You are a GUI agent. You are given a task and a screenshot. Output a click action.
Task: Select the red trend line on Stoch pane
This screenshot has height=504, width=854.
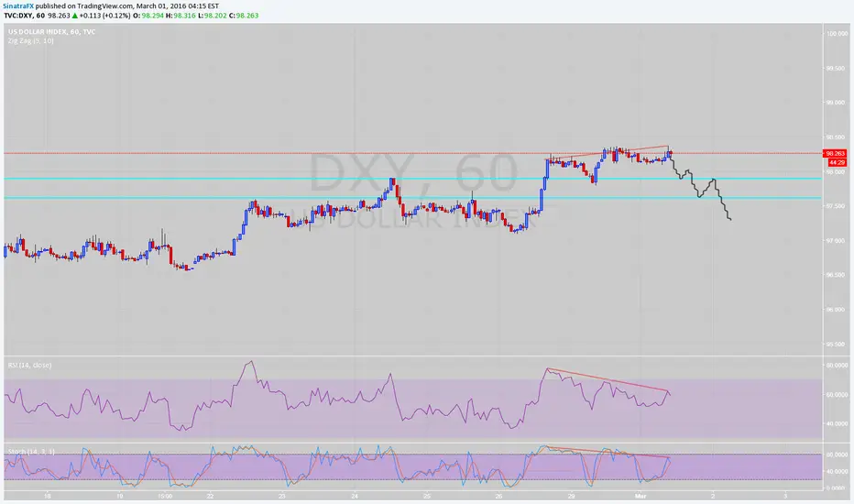608,453
